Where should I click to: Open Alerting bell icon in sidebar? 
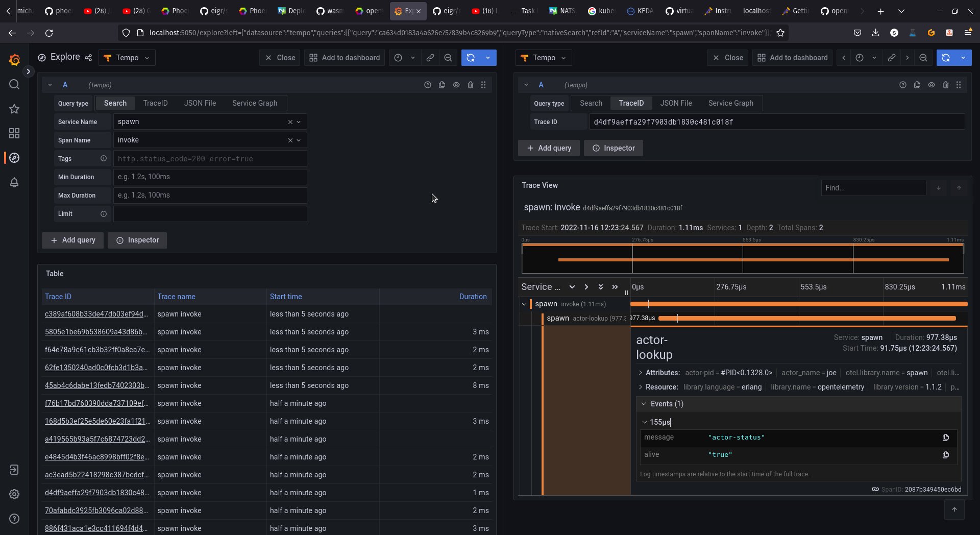point(14,182)
